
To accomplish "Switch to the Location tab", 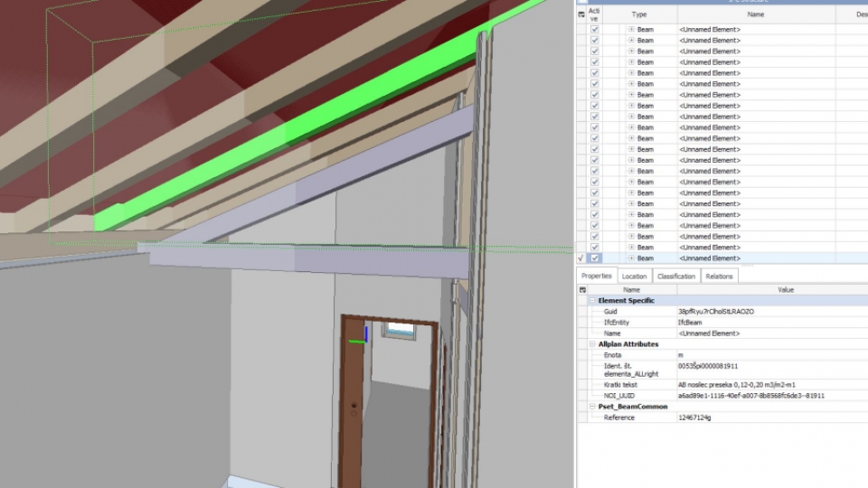I will [634, 277].
